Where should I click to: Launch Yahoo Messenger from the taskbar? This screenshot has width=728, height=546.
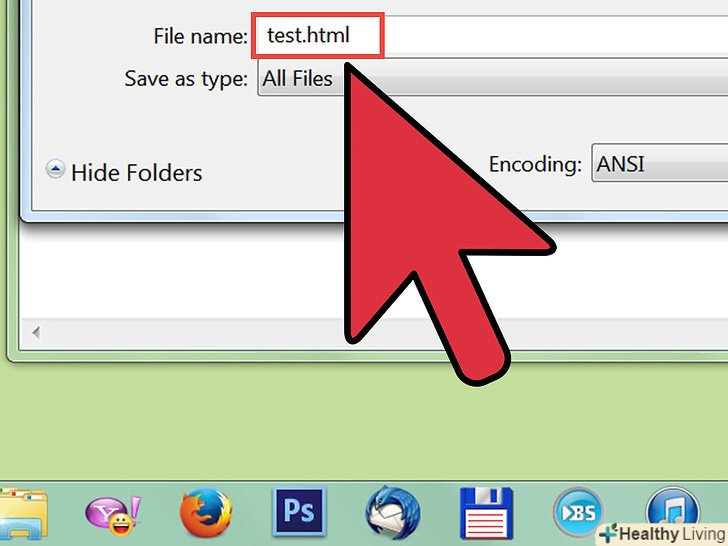pyautogui.click(x=113, y=515)
